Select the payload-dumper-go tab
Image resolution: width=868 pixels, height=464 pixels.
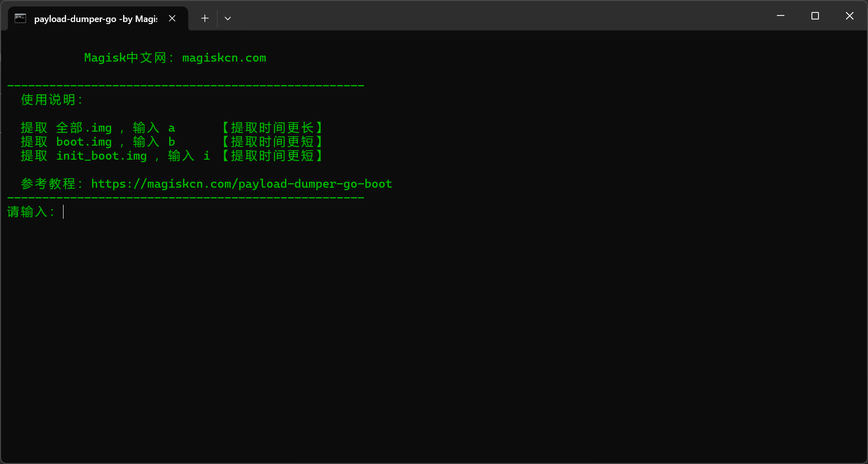pyautogui.click(x=95, y=19)
